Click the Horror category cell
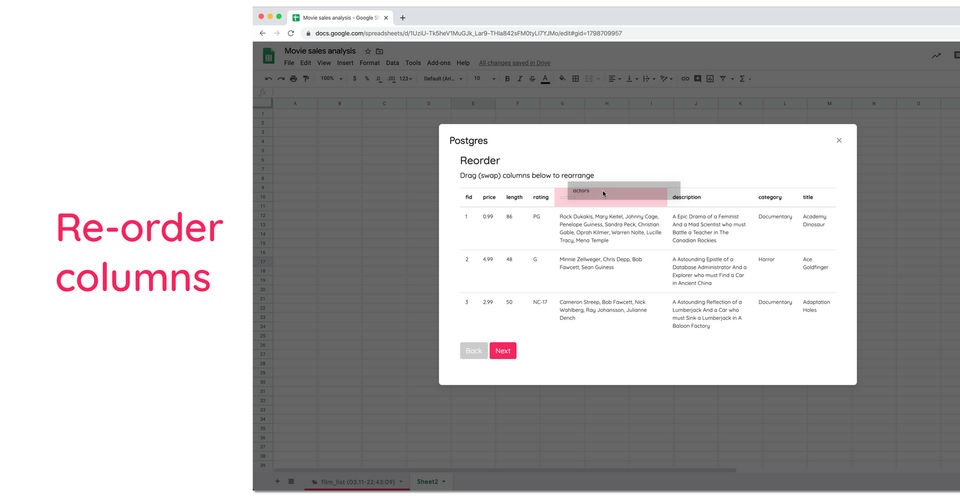Viewport: 960px width, 504px height. click(767, 259)
